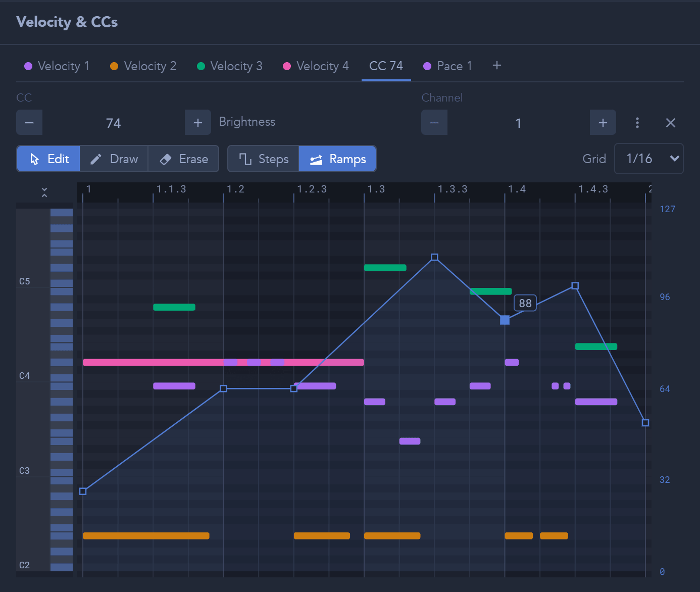Select the Erase tool
Screen dimensions: 700x592
click(184, 159)
